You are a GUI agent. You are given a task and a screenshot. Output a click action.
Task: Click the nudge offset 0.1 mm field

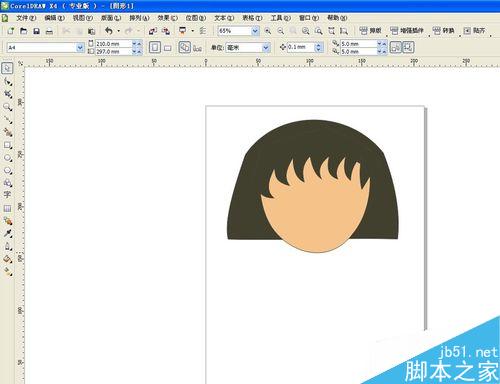pyautogui.click(x=301, y=47)
